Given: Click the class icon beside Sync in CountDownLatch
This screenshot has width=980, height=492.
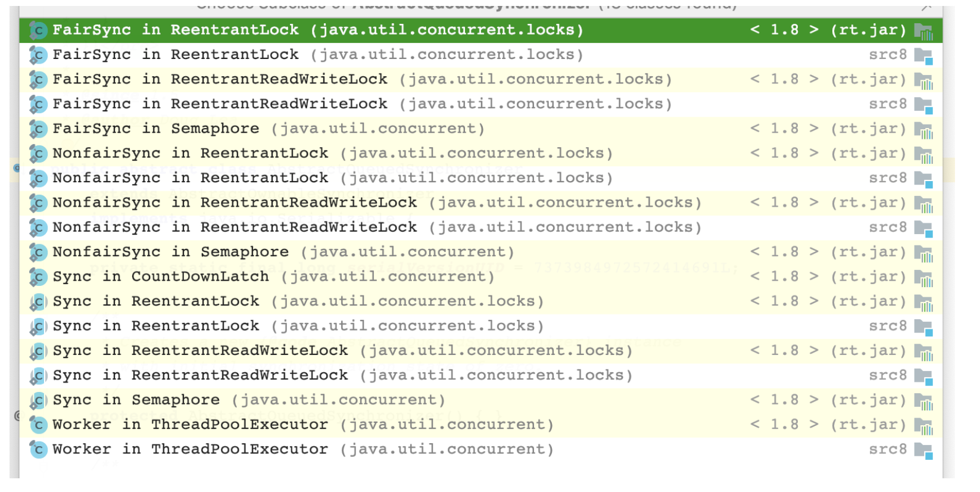Looking at the screenshot, I should [x=38, y=277].
